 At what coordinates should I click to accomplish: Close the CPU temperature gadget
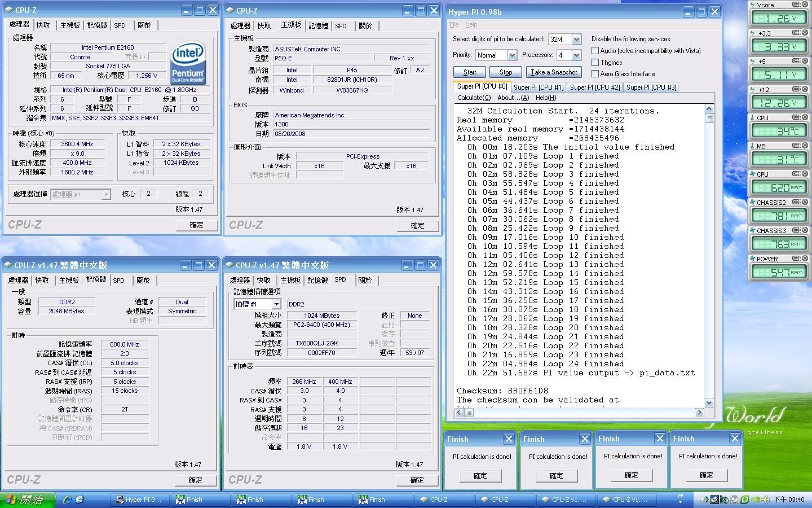pyautogui.click(x=805, y=117)
